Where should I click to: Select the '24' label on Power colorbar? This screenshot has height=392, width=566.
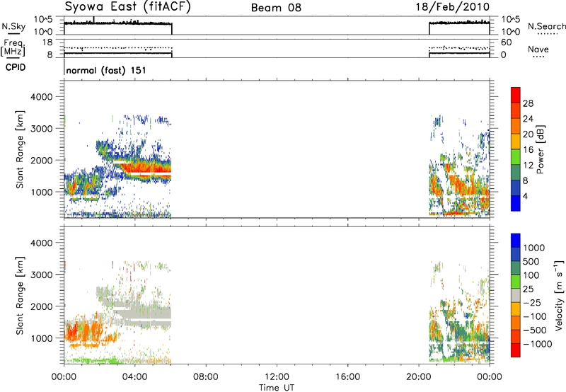coord(528,119)
